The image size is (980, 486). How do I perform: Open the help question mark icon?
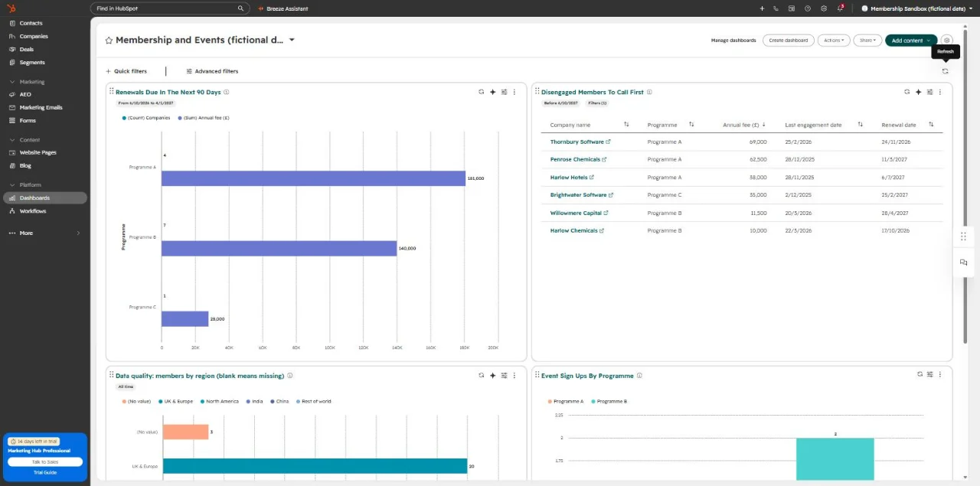point(808,8)
